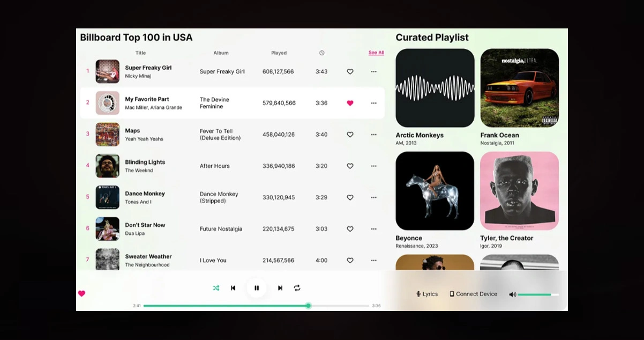Click the Title column header
The image size is (644, 340).
[140, 53]
